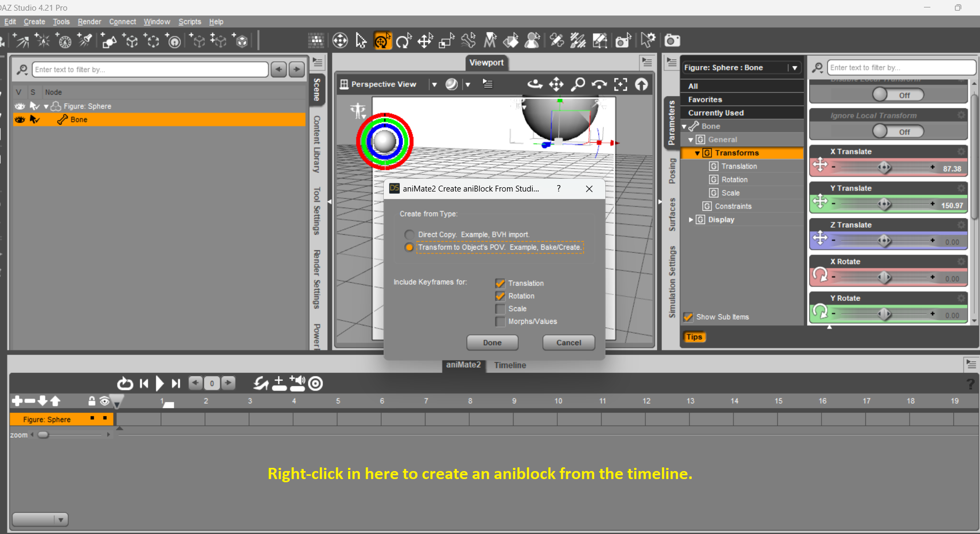Click the aniMate2 loop playback icon
980x534 pixels.
[125, 384]
